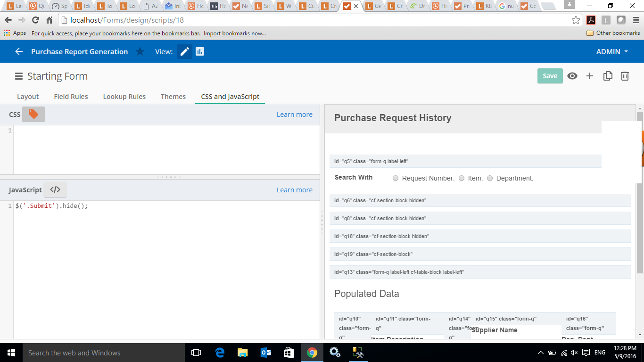Open the Starting Form hamburger menu
644x362 pixels.
[x=19, y=76]
